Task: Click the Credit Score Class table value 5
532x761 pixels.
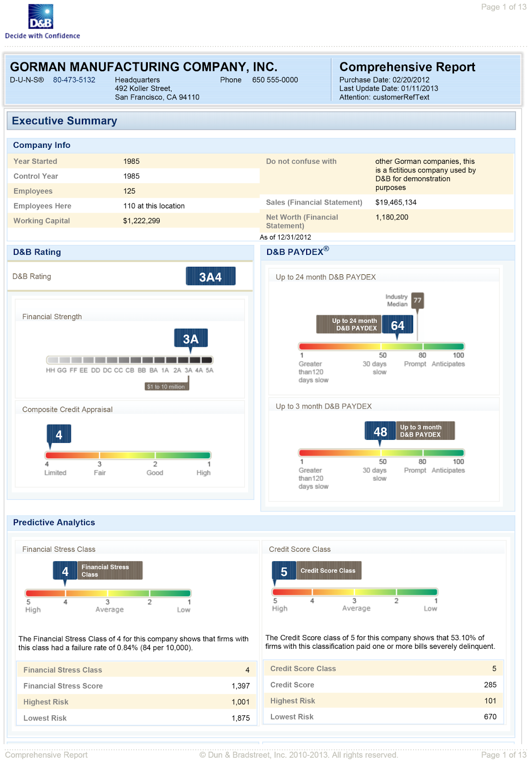Action: (x=494, y=669)
